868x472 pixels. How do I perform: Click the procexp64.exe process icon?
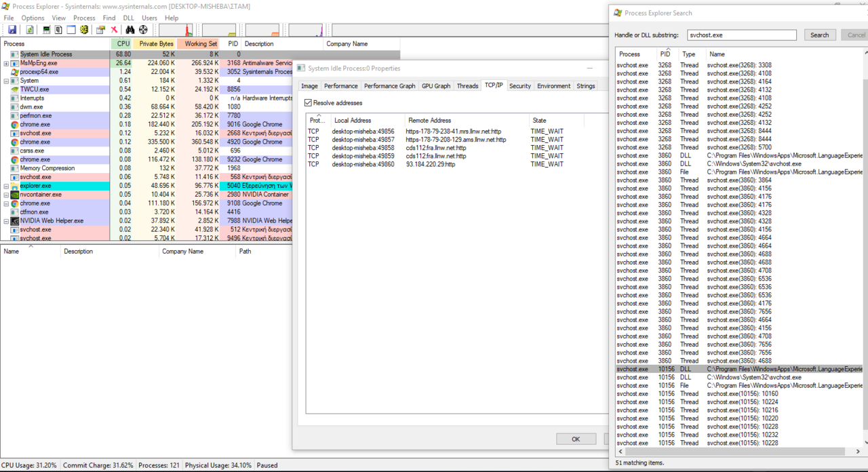[x=15, y=72]
